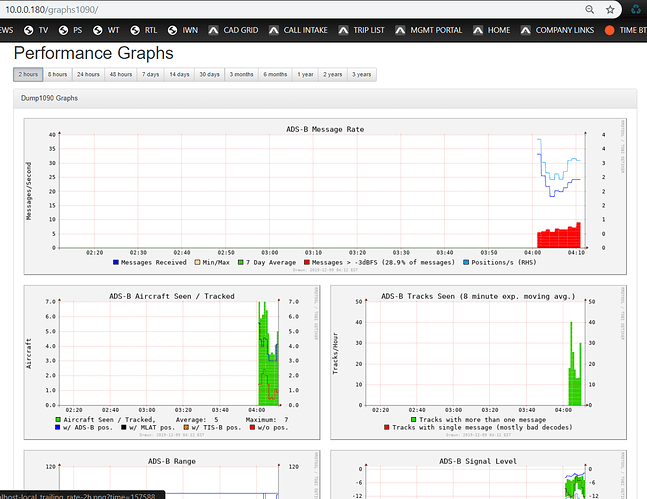Viewport: 647px width, 499px height.
Task: Click the green 7 Day Average legend swatch
Action: tap(241, 263)
